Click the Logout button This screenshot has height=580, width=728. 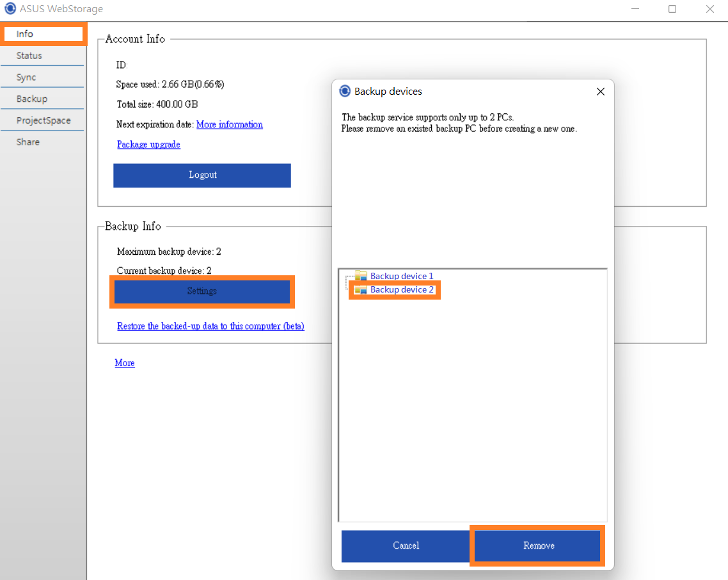[x=202, y=175]
